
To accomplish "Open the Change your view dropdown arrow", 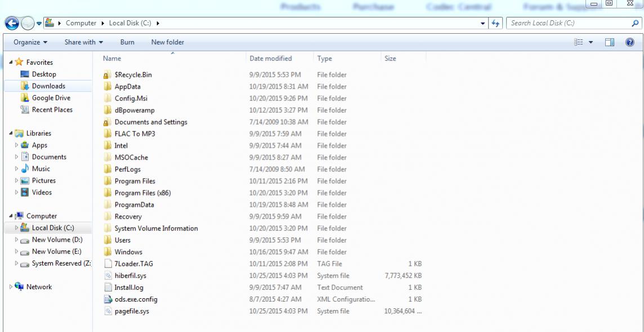I will click(x=591, y=42).
